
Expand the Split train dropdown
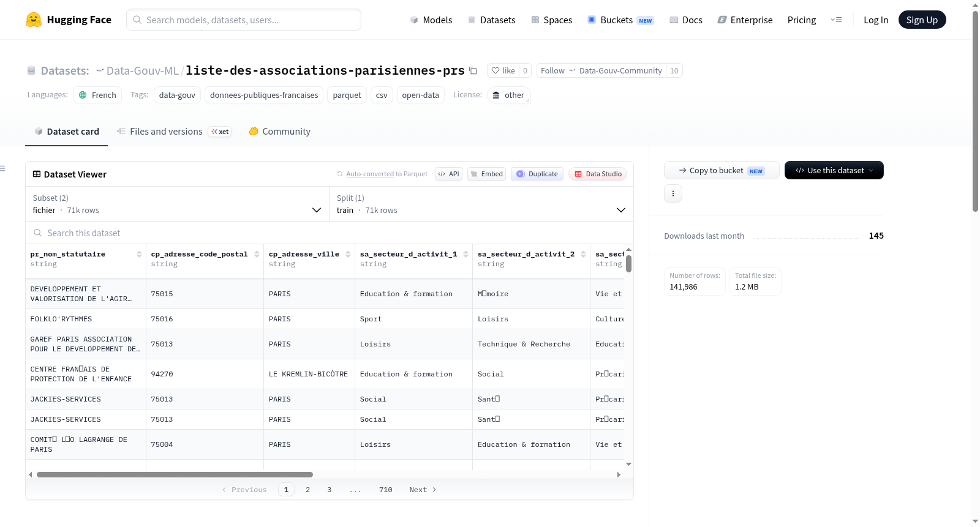(481, 204)
